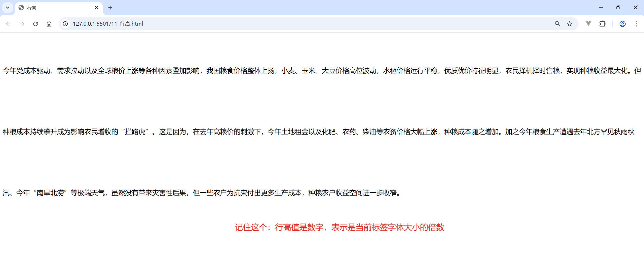Minimize the browser window
This screenshot has height=276, width=644.
[601, 8]
